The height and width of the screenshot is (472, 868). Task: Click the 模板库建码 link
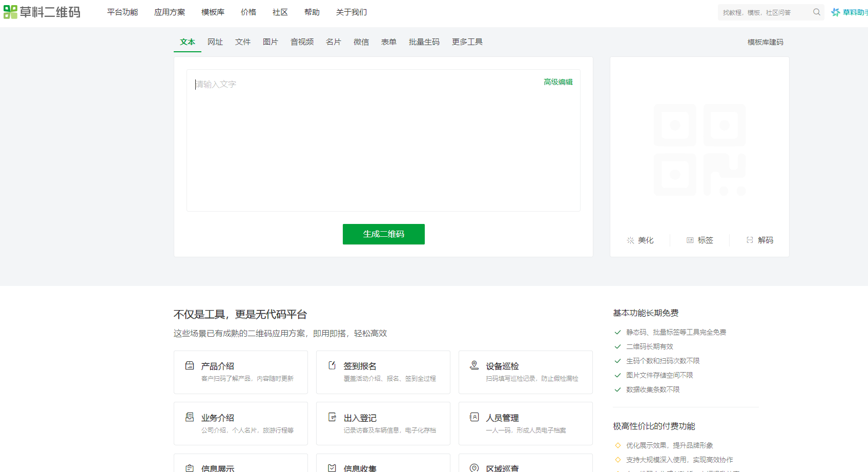point(765,42)
